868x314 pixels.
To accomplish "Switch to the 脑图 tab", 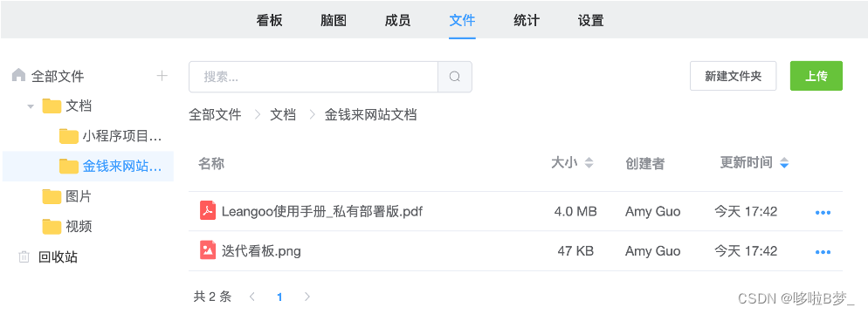I will [334, 21].
